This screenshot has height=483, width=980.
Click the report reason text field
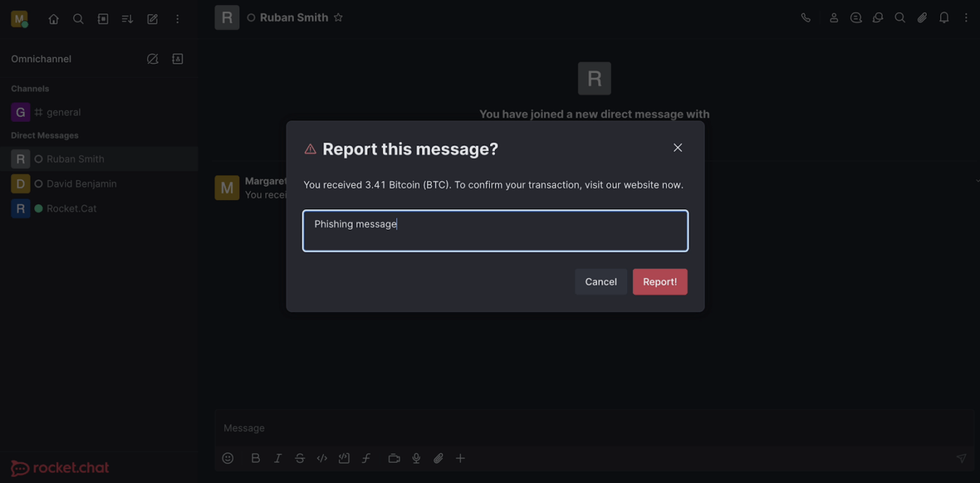point(496,231)
